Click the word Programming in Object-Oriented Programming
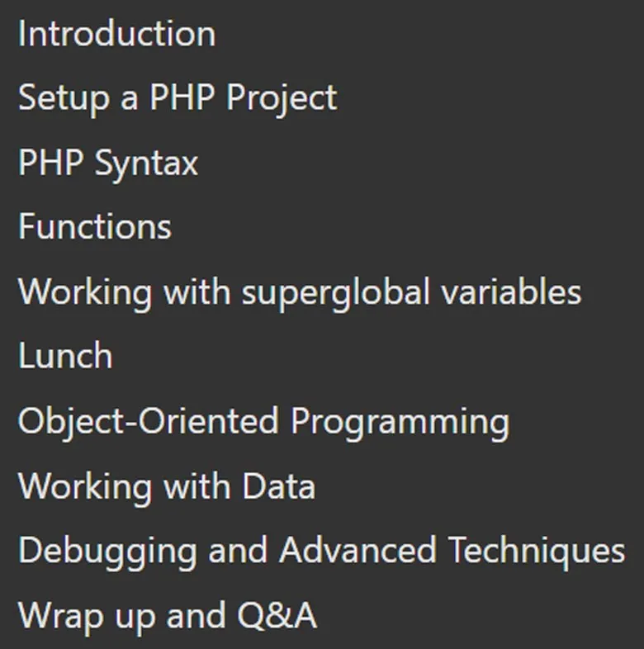This screenshot has width=644, height=649. (400, 424)
